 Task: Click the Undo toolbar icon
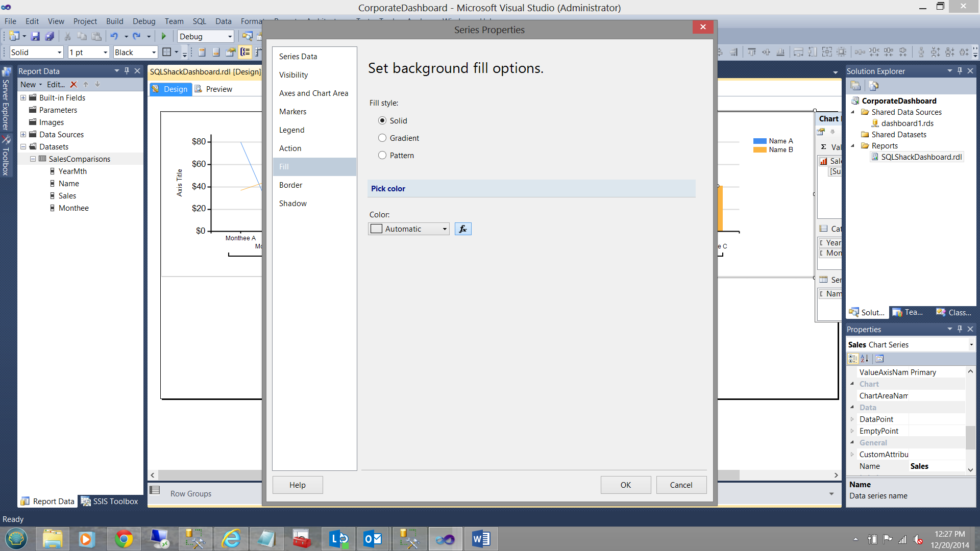pyautogui.click(x=114, y=36)
